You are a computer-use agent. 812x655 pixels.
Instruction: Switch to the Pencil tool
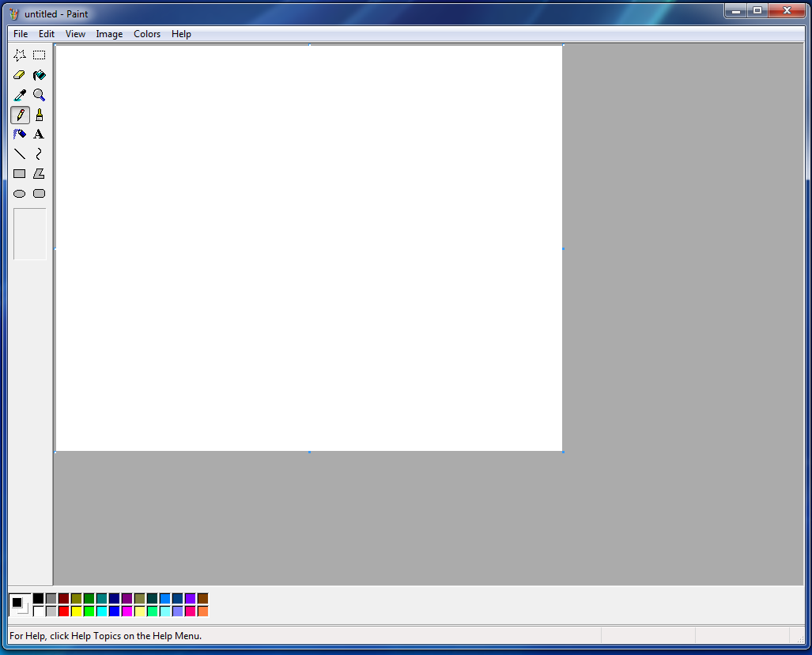[x=19, y=114]
